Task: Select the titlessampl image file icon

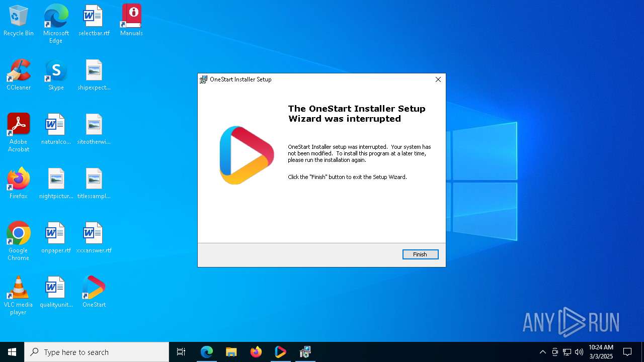Action: (94, 184)
